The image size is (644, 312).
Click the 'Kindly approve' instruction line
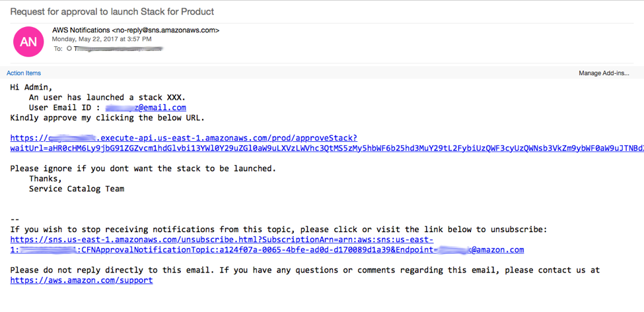(107, 118)
